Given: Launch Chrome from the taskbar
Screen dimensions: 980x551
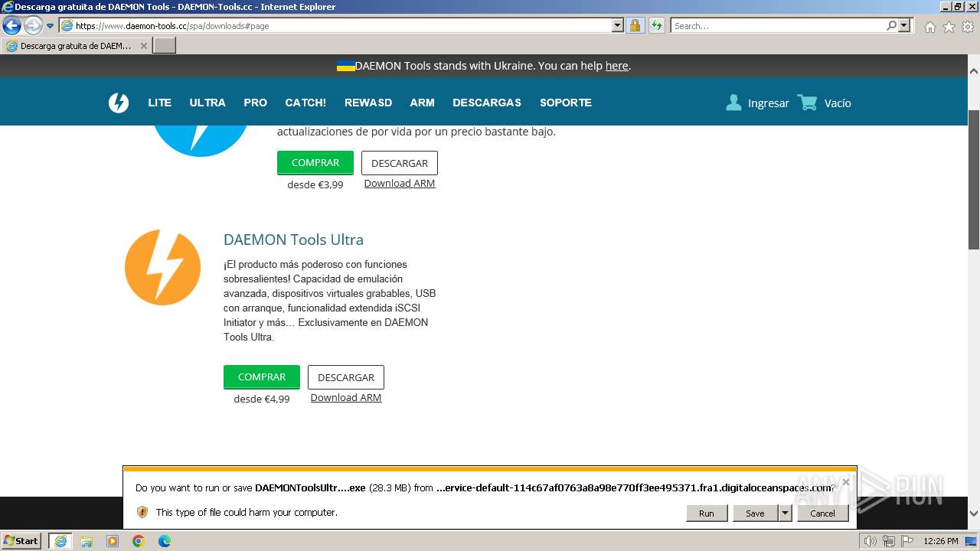Looking at the screenshot, I should click(139, 541).
